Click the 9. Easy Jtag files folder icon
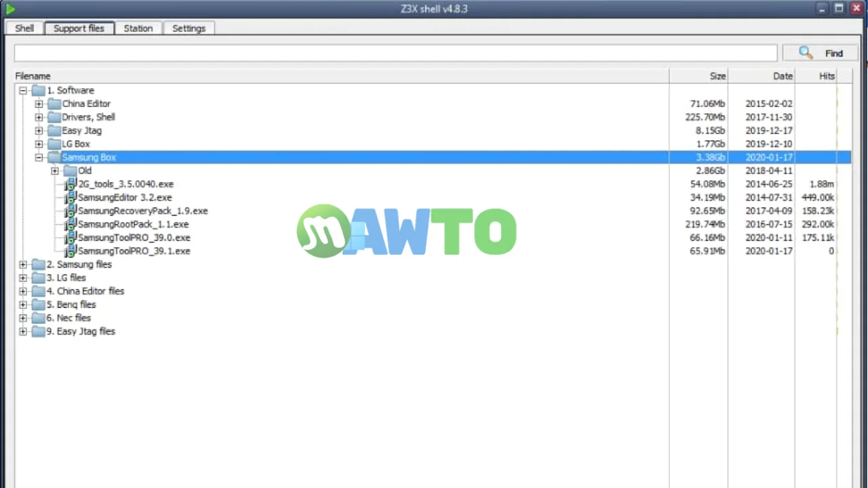868x488 pixels. coord(39,331)
